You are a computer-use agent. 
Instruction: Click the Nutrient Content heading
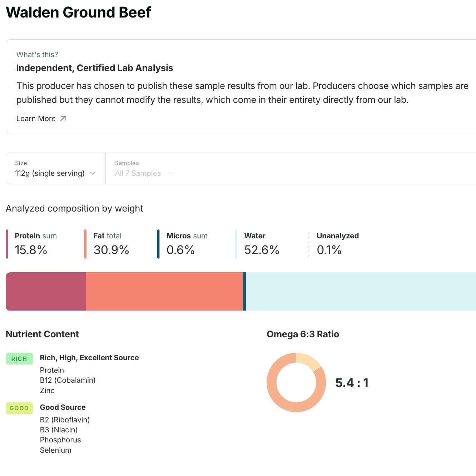coord(42,334)
